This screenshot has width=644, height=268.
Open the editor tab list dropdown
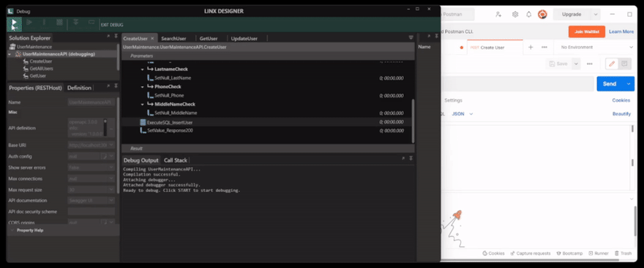point(411,38)
